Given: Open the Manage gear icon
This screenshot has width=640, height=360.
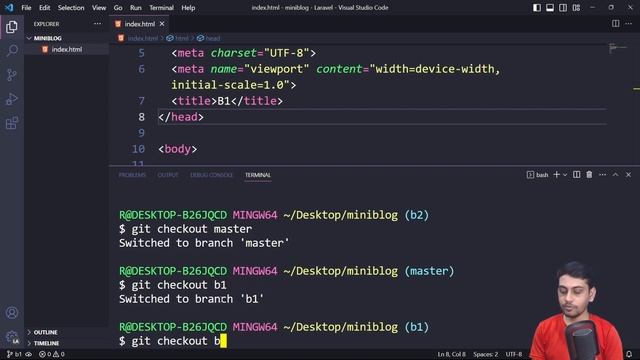Looking at the screenshot, I should pos(12,337).
